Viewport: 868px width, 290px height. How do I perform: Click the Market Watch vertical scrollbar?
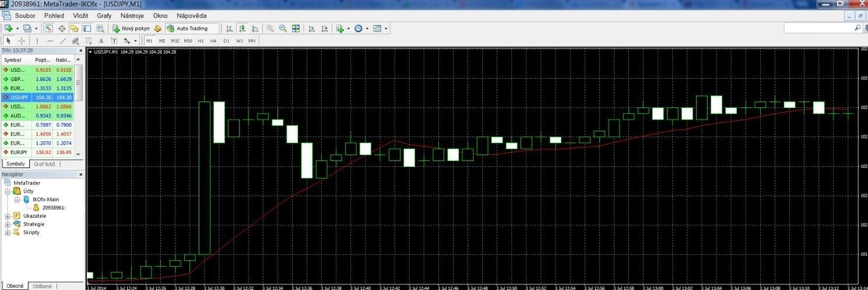click(79, 109)
